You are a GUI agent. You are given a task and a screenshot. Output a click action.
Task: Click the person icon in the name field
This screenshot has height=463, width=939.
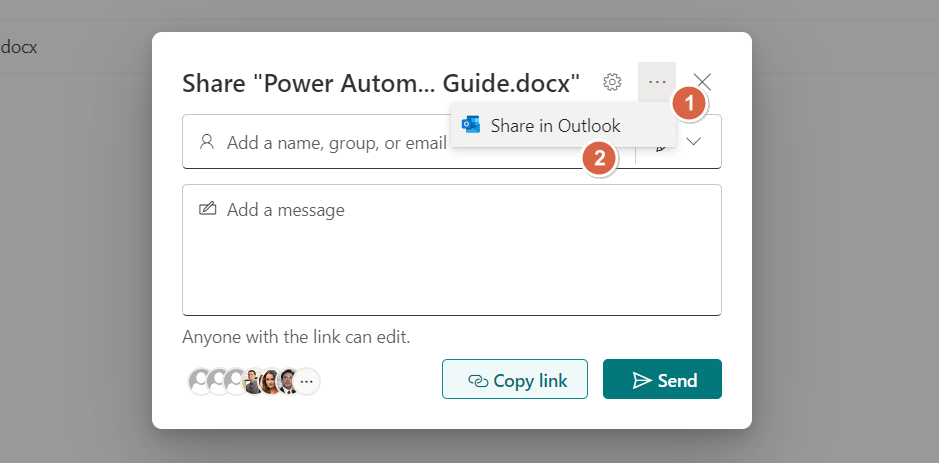(x=207, y=142)
